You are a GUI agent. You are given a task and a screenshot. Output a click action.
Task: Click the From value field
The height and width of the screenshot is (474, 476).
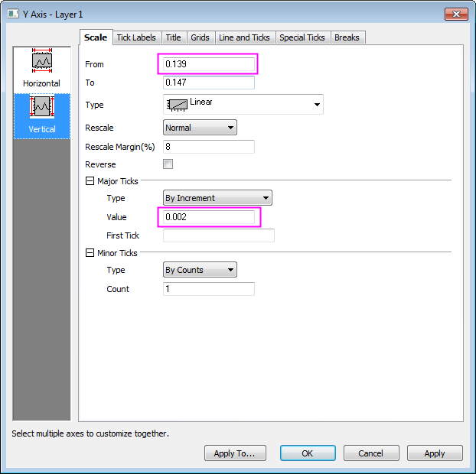[208, 64]
